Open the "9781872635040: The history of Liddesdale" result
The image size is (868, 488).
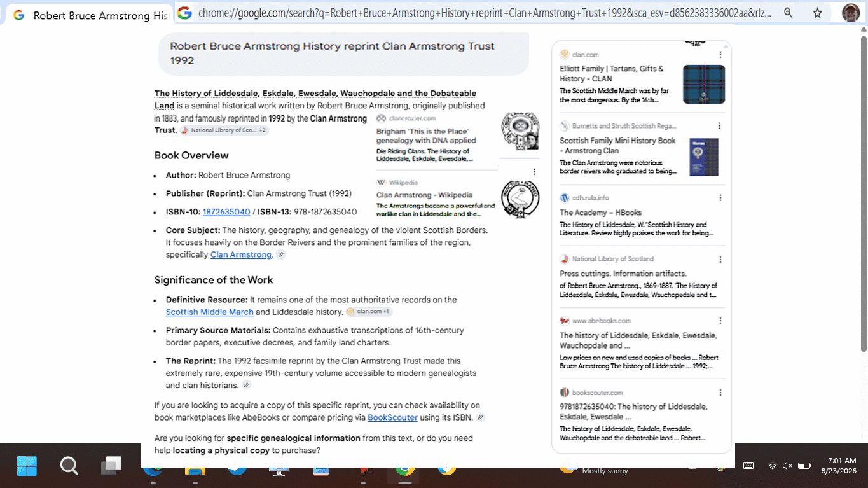click(x=633, y=412)
